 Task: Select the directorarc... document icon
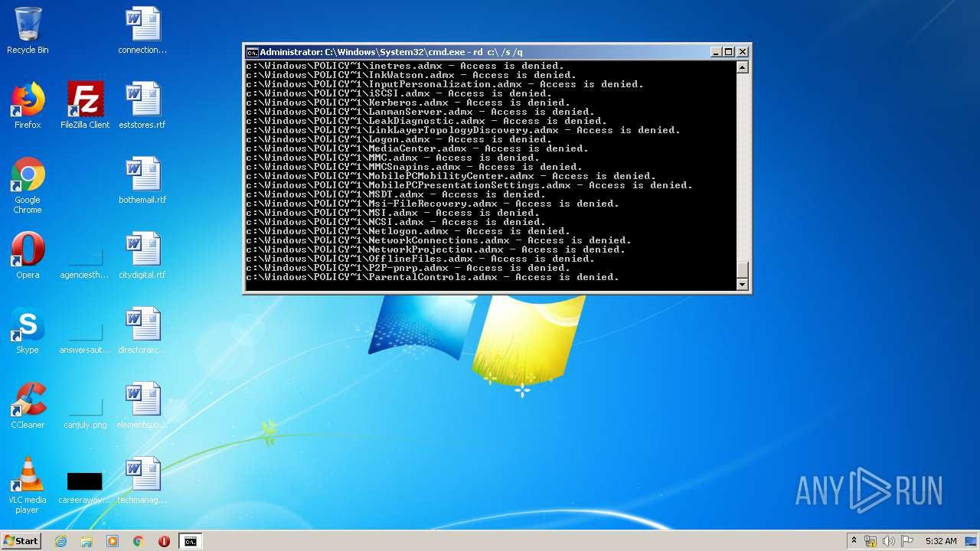click(x=142, y=331)
